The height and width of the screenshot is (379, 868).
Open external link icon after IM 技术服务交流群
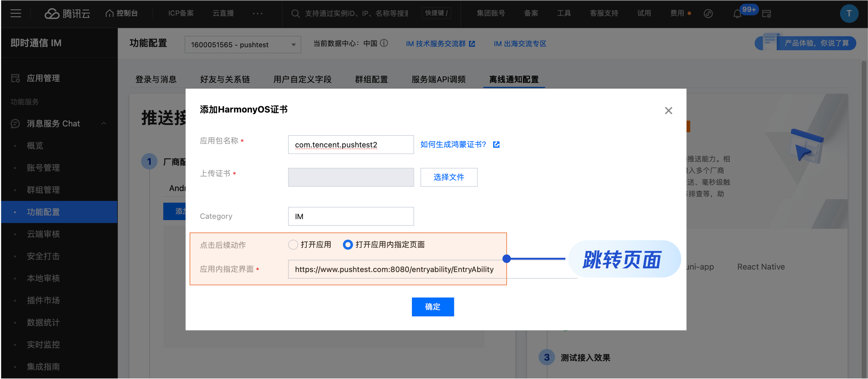[472, 44]
